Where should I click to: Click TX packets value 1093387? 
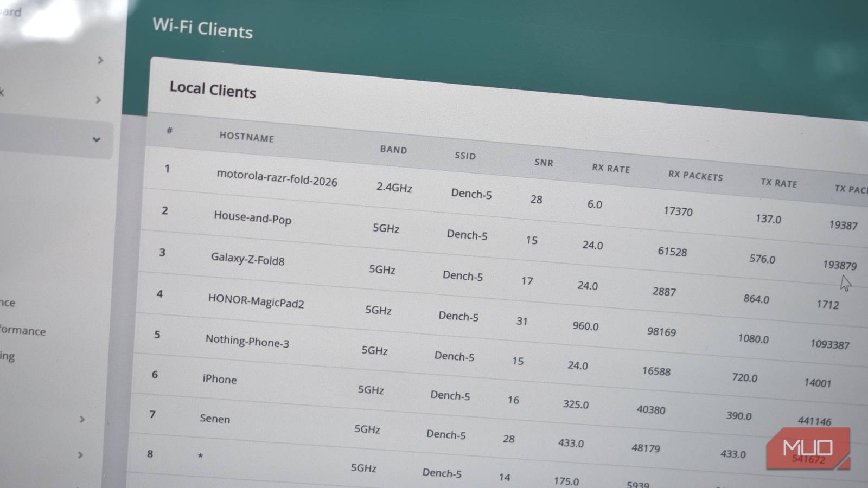coord(830,344)
